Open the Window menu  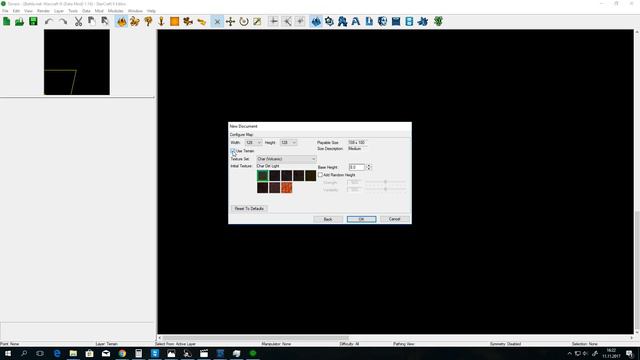[135, 11]
